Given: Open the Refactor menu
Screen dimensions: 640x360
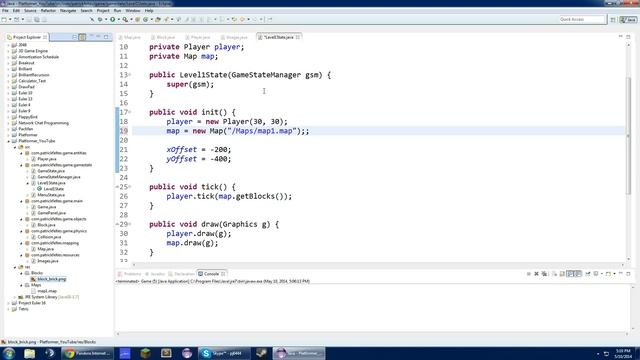Looking at the screenshot, I should [48, 11].
